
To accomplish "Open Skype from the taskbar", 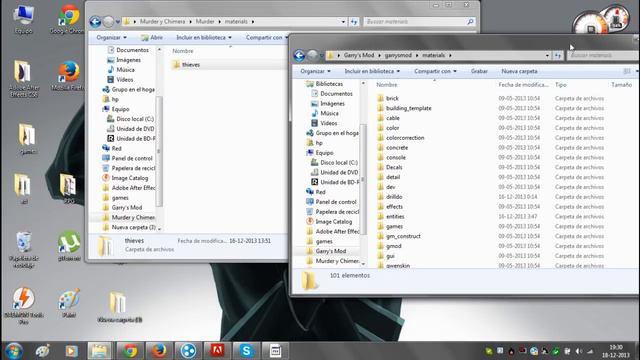I will [x=246, y=351].
